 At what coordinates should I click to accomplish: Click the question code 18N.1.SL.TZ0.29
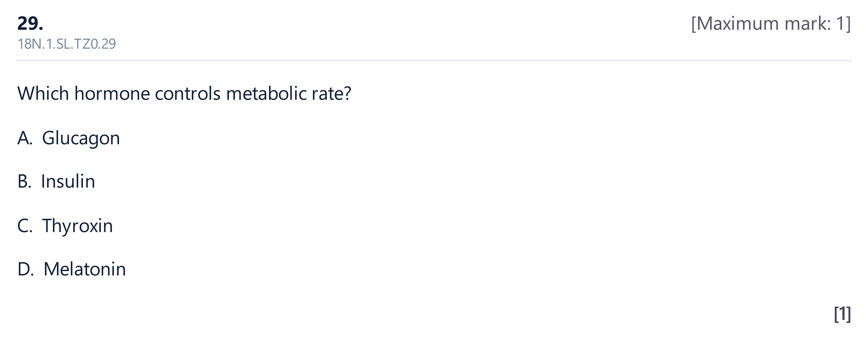[67, 44]
